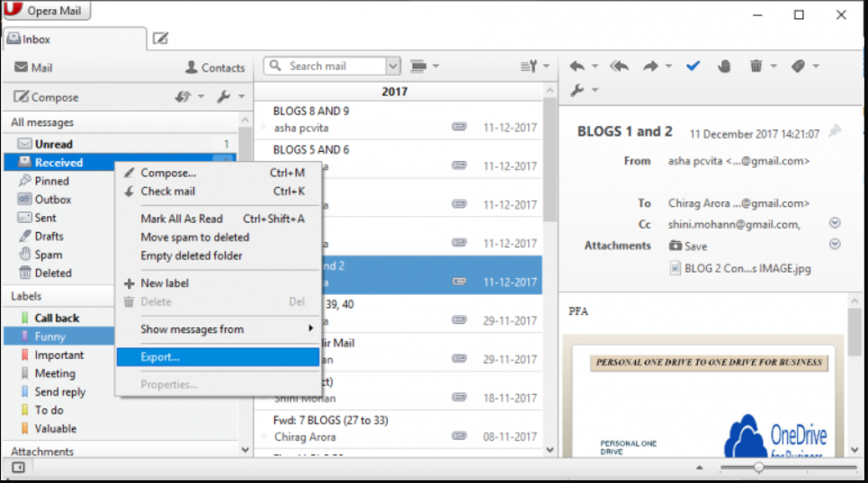Click the panel toggle icon in status bar

point(18,468)
